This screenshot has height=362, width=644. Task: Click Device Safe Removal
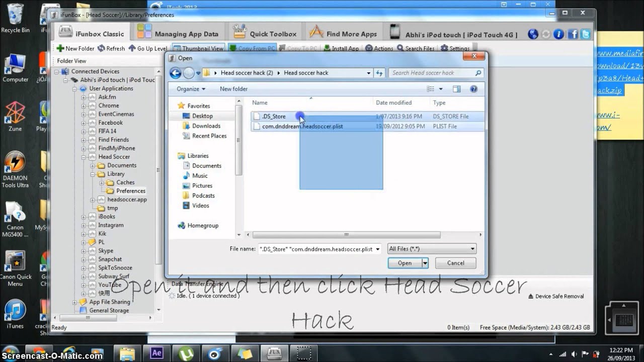(x=556, y=296)
